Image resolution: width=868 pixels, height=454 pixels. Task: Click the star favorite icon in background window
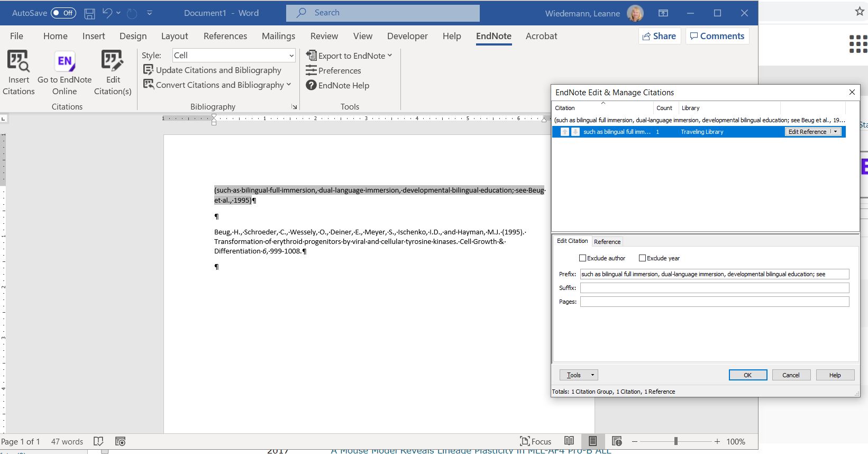coord(860,11)
